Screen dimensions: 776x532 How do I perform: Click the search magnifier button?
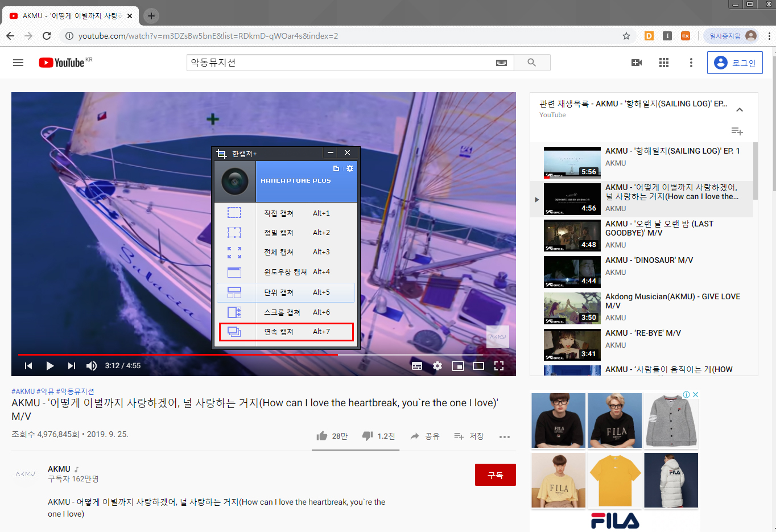pos(532,63)
